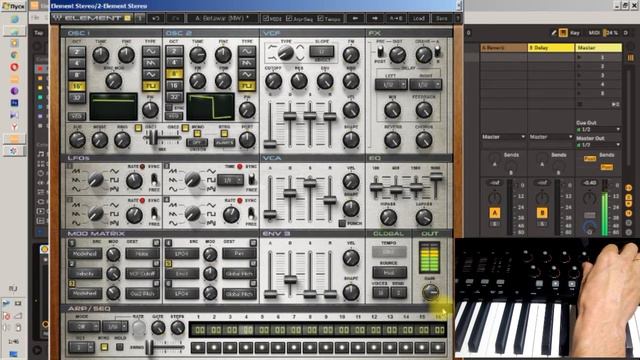Go to next preset with right arrow

tap(375, 18)
